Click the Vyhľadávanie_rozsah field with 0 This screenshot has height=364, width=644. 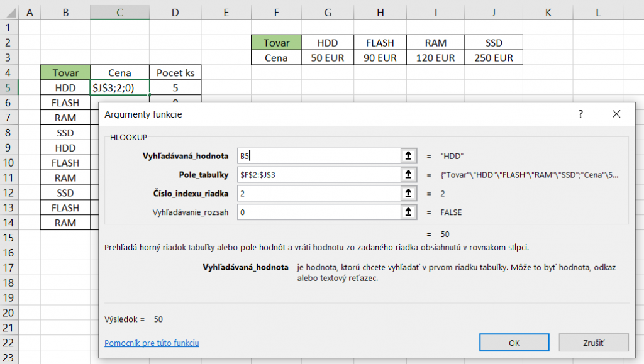click(319, 212)
